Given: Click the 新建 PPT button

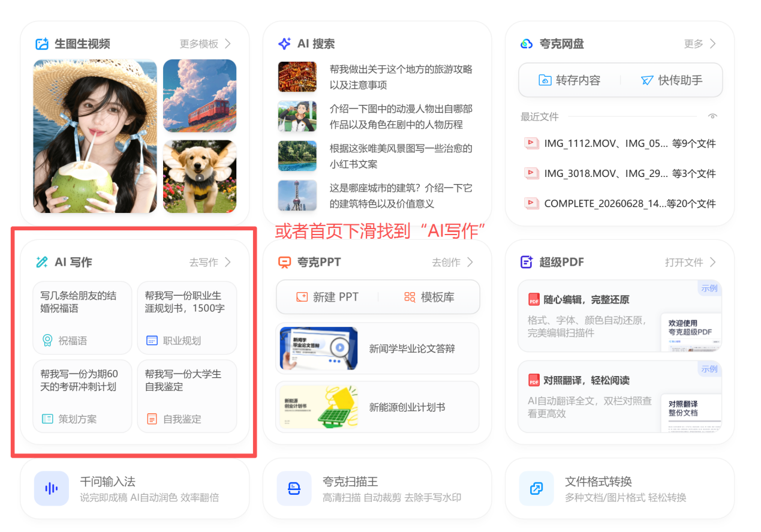Looking at the screenshot, I should [x=327, y=297].
